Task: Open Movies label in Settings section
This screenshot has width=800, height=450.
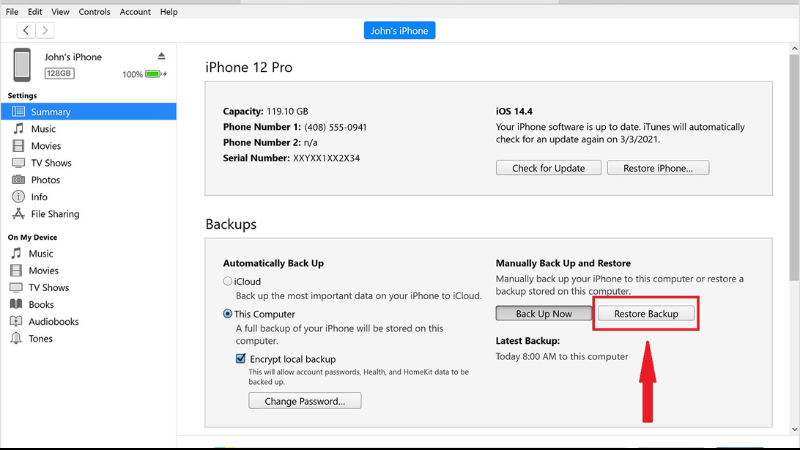Action: (x=46, y=146)
